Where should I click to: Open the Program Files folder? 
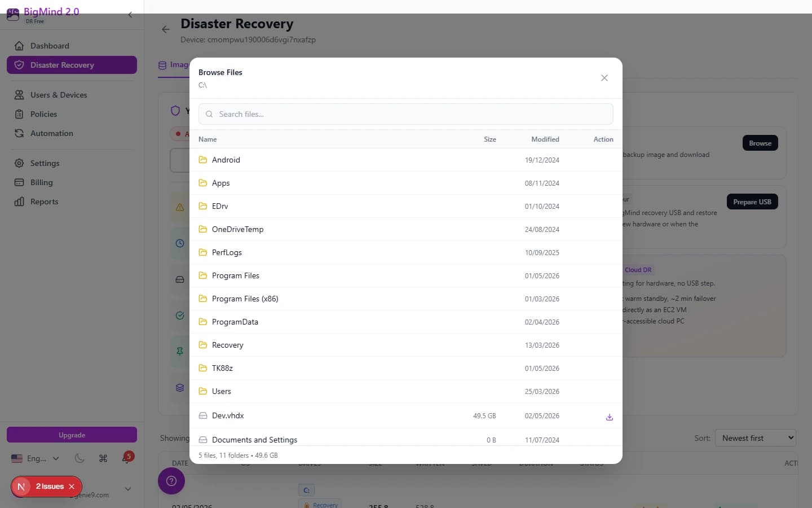(406, 275)
